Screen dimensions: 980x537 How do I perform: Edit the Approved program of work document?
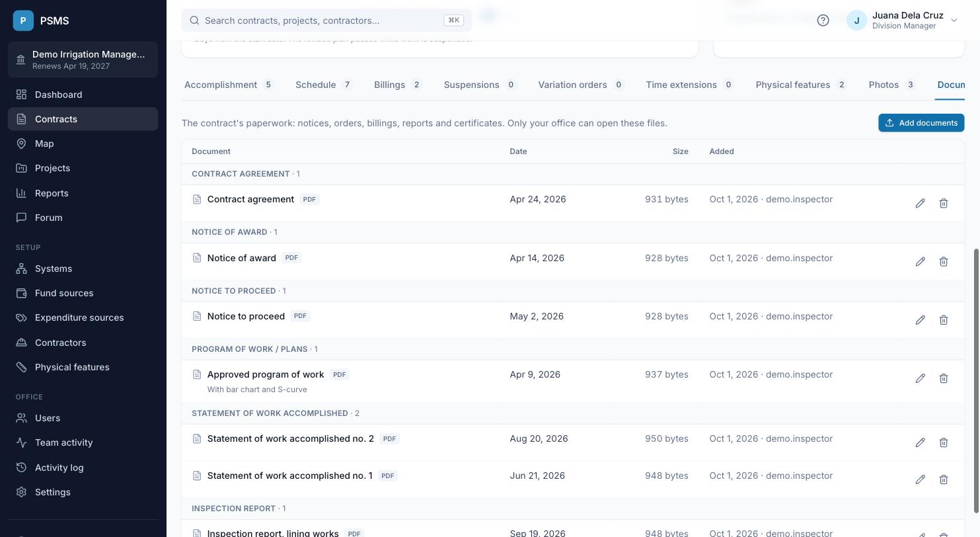coord(920,378)
